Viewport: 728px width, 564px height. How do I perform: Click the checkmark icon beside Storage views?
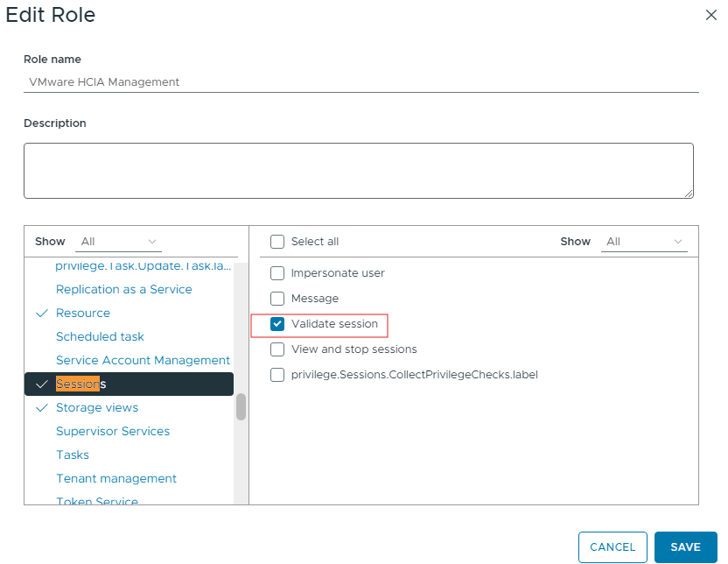pos(42,407)
